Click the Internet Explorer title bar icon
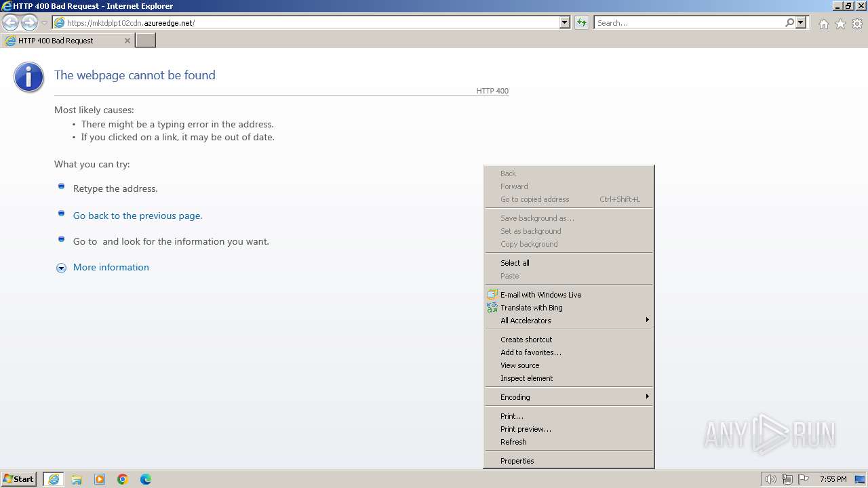The height and width of the screenshot is (488, 868). pyautogui.click(x=6, y=6)
